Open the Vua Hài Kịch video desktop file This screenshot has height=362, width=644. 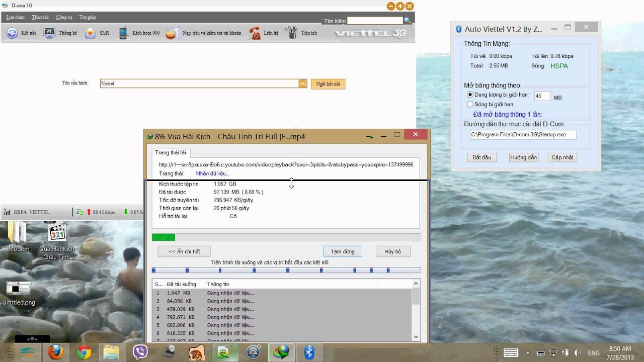[x=57, y=240]
